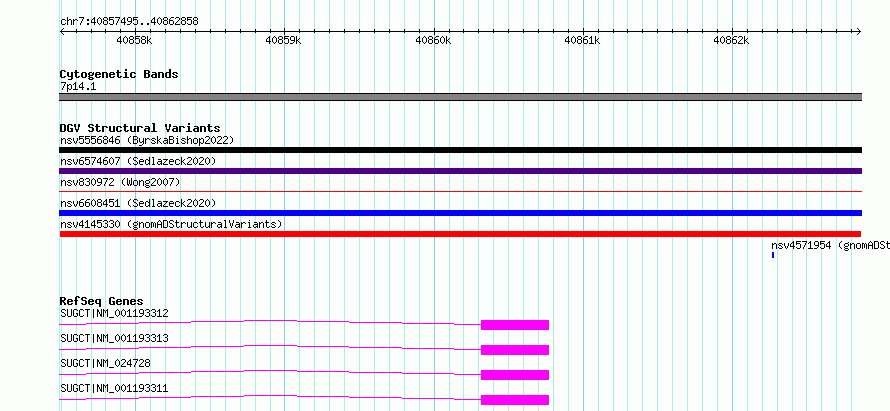The width and height of the screenshot is (890, 411).
Task: Select the blue nsv6608451 variant bar
Action: coord(460,213)
